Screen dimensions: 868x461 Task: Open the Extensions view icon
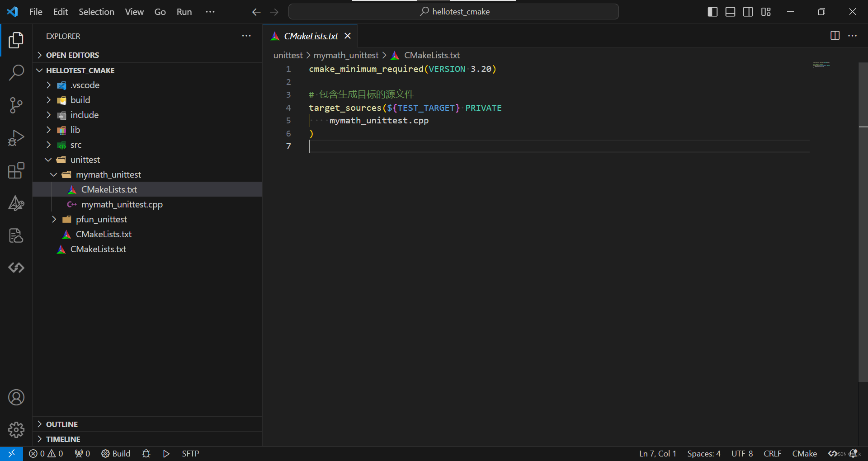click(x=16, y=170)
